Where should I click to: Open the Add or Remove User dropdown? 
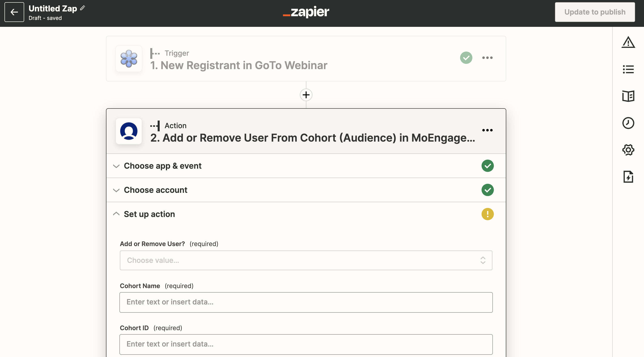click(306, 260)
